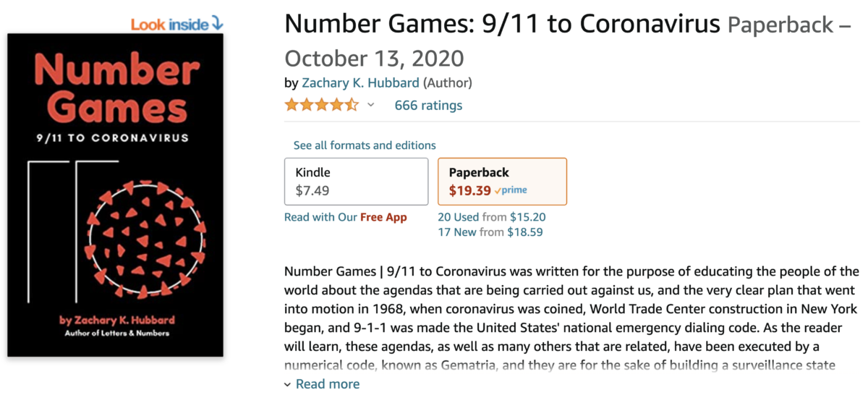Click the star rating icons
Viewport: 868px width, 395px height.
click(321, 105)
